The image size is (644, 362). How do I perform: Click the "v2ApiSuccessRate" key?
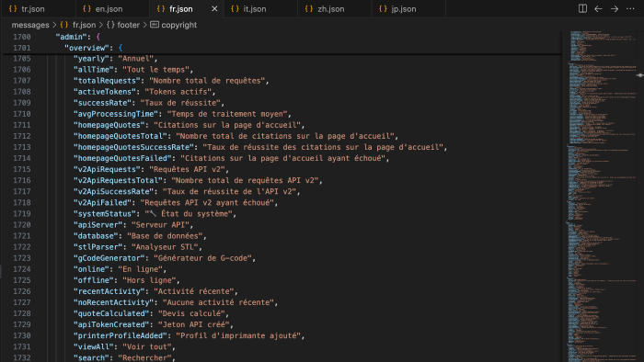pos(113,191)
